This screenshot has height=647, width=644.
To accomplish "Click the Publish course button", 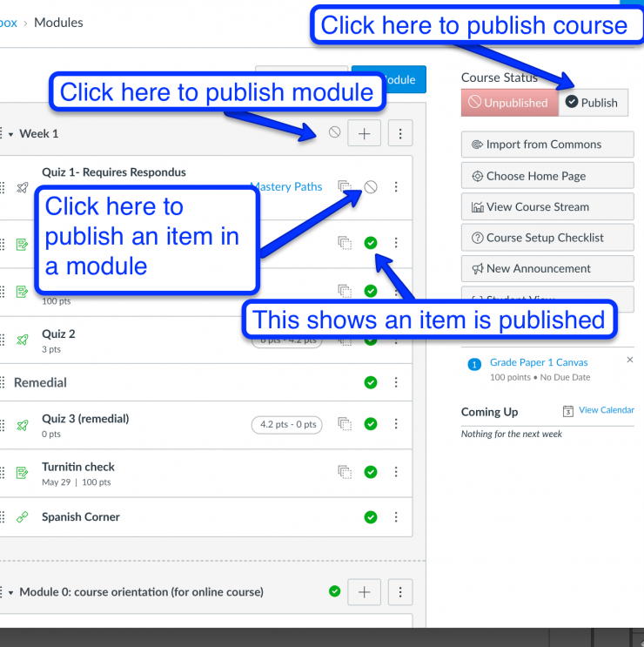I will 592,103.
